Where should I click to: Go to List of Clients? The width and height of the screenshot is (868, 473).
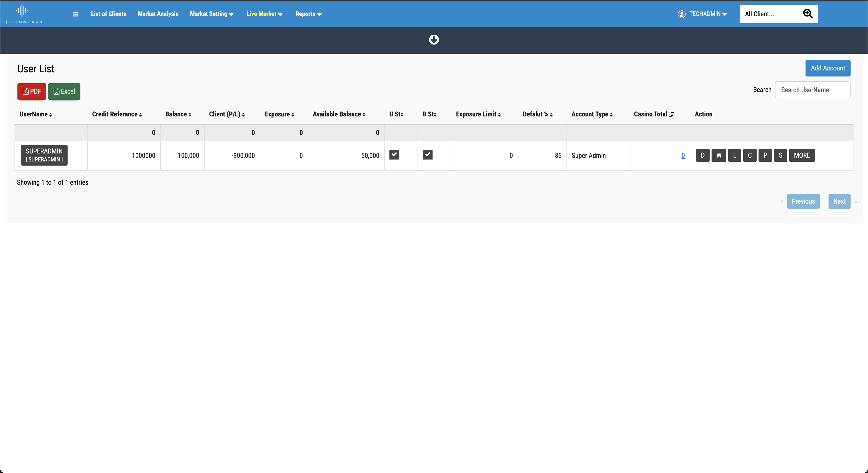108,14
